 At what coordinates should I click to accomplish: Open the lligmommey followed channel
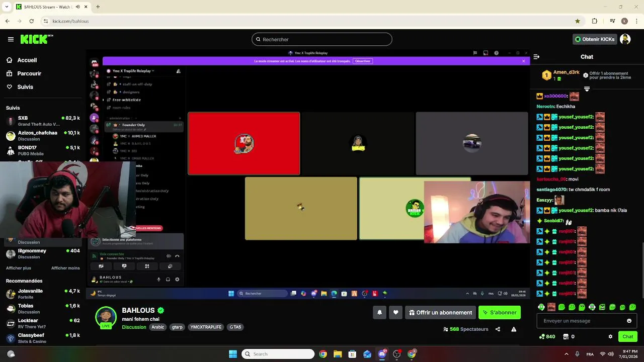43,254
